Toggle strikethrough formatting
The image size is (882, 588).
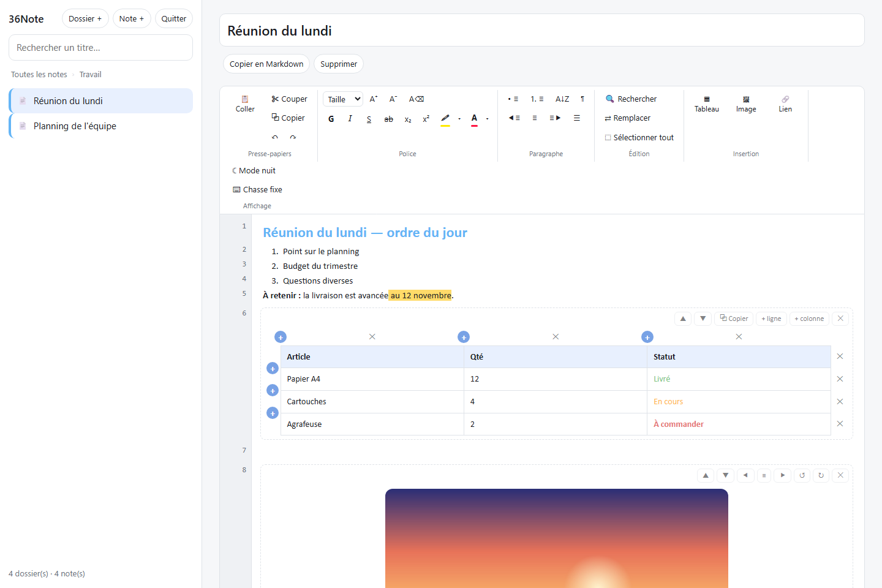click(388, 119)
